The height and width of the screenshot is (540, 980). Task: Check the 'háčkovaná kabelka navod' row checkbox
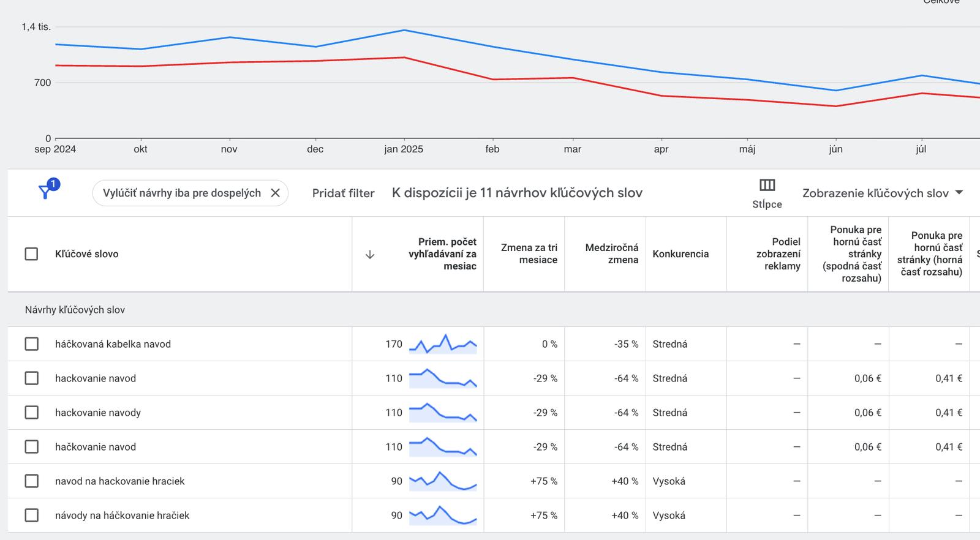pos(31,344)
